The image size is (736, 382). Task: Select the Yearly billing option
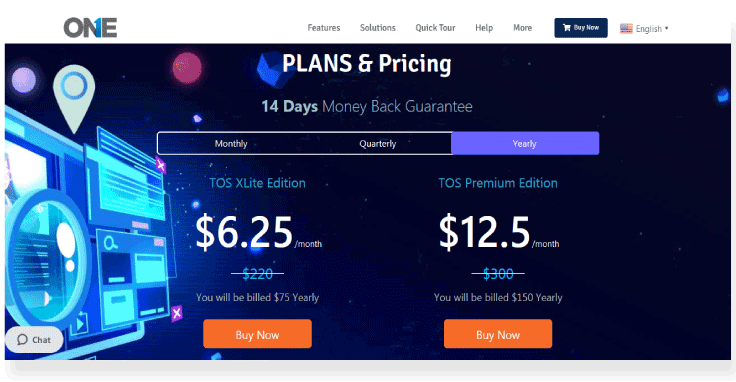525,144
